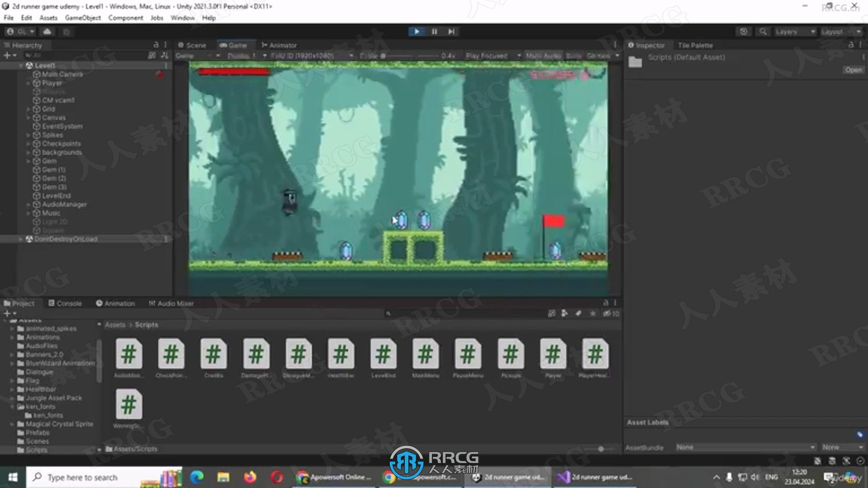Select the Player script asset

553,358
